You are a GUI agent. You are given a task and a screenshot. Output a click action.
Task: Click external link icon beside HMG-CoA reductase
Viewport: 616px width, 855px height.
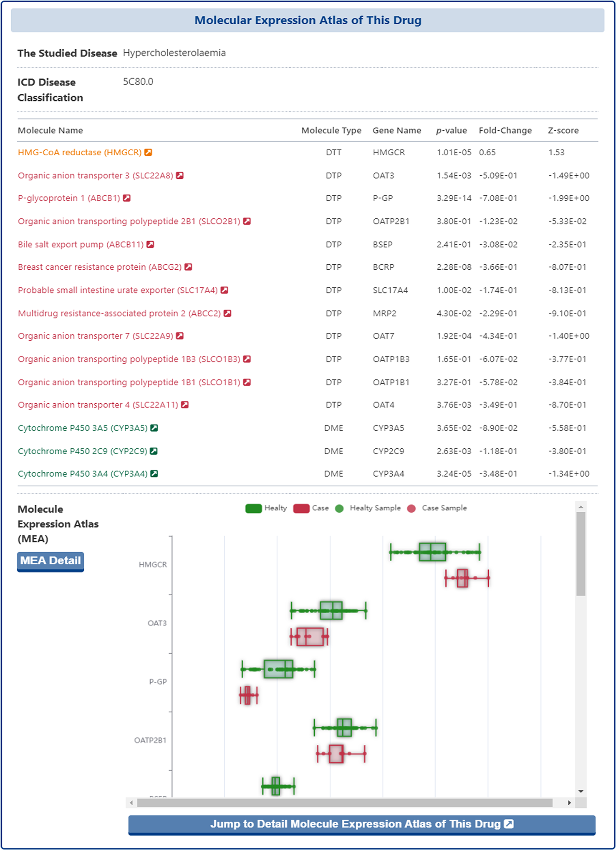[148, 152]
